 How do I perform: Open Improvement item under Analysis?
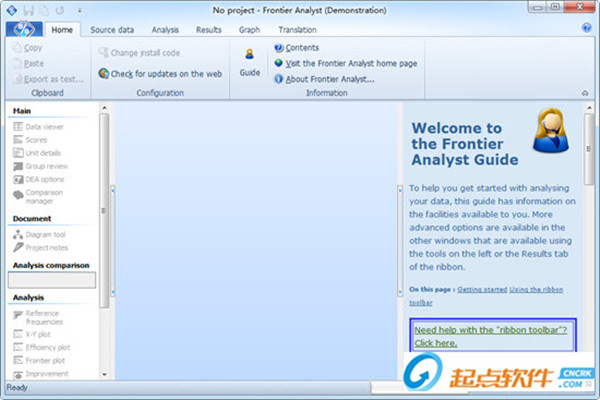coord(41,374)
